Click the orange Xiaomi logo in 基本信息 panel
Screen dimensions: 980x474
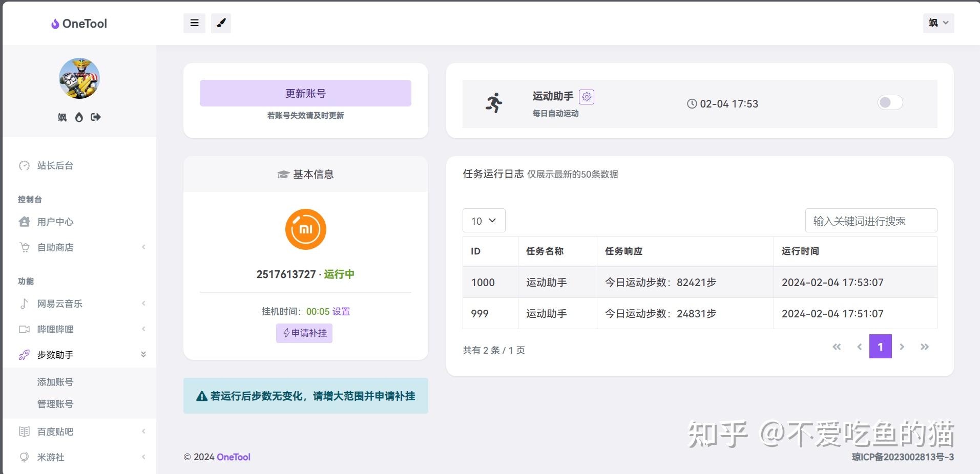tap(305, 229)
